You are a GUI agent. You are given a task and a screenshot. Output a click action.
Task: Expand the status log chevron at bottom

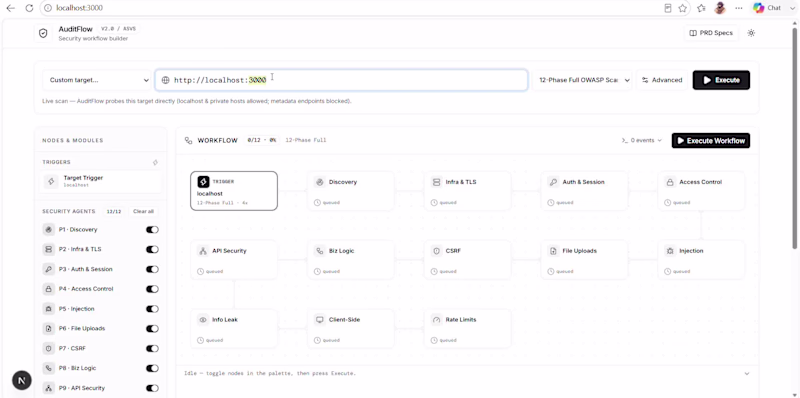pyautogui.click(x=747, y=374)
